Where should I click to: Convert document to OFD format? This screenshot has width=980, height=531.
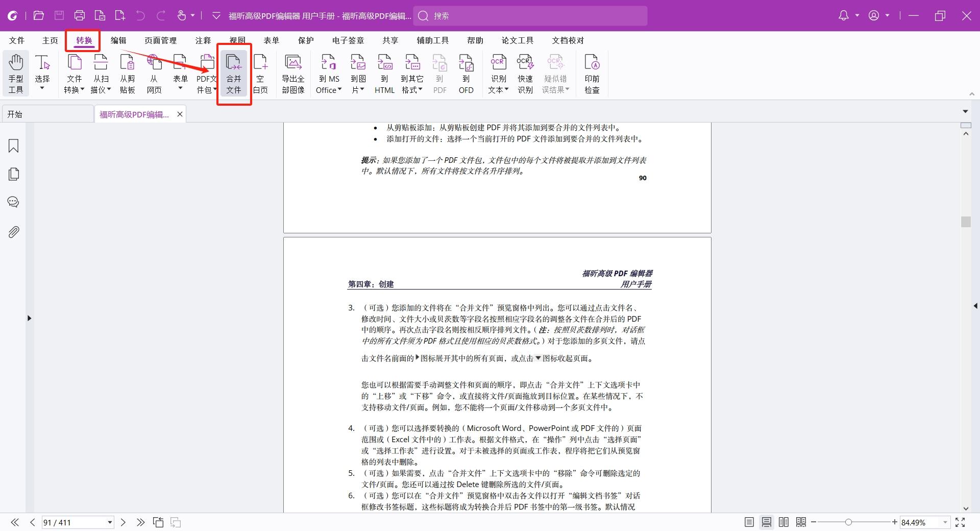(x=465, y=73)
